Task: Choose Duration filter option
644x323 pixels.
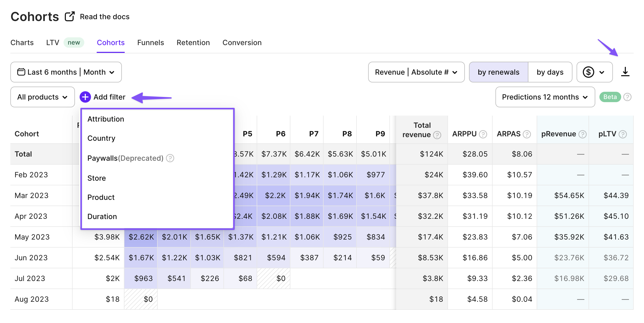Action: coord(102,216)
